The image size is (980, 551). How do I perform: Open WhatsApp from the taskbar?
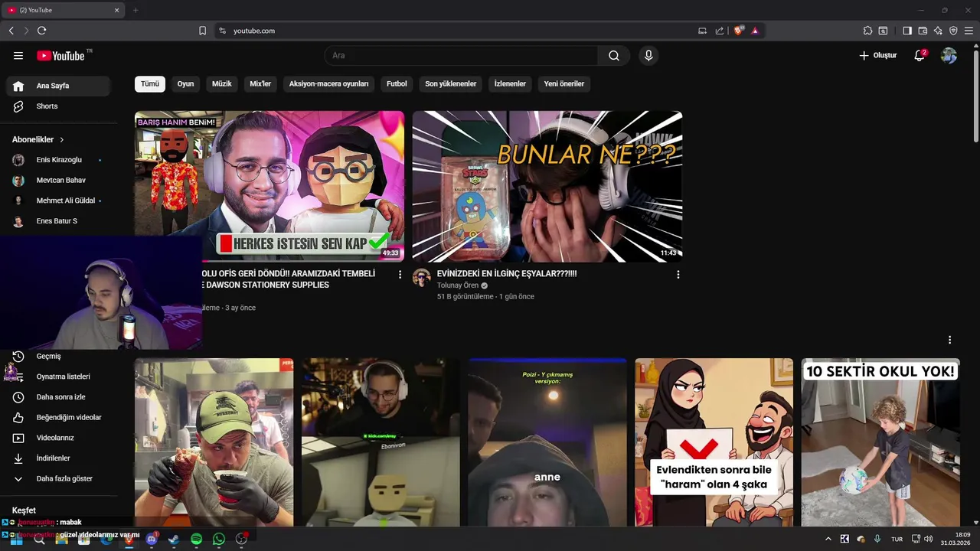coord(219,539)
